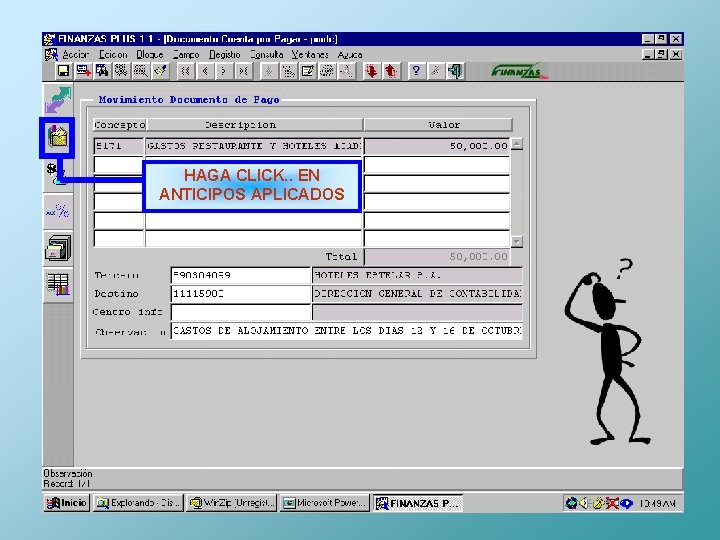
Task: Open the Accion menu
Action: point(75,55)
